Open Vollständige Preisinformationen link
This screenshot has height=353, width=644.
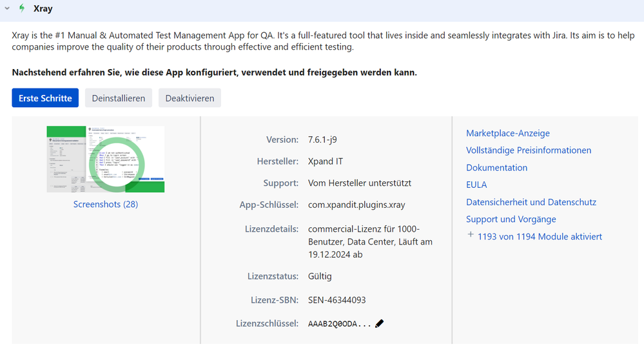[529, 150]
